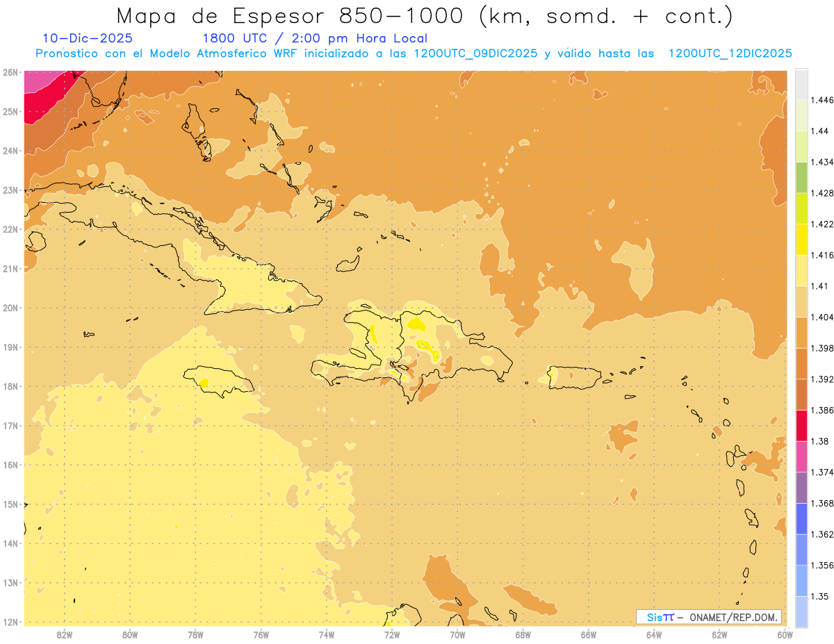
Task: Click the 18N latitude label
Action: click(10, 386)
